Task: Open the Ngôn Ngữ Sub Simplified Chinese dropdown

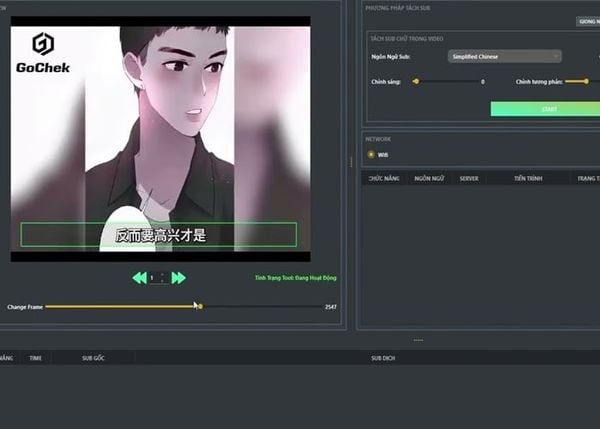Action: point(505,57)
